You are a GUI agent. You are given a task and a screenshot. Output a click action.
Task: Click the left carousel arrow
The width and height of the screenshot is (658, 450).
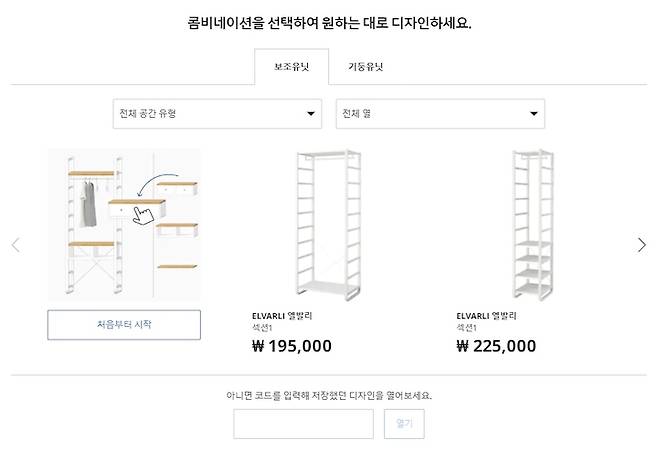15,245
